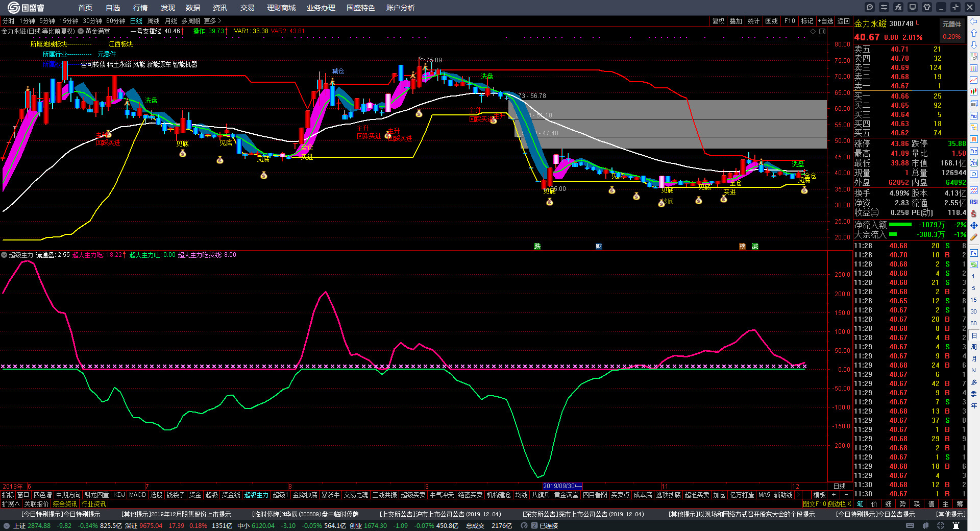Click the target crosshair icon in status bar

941,525
